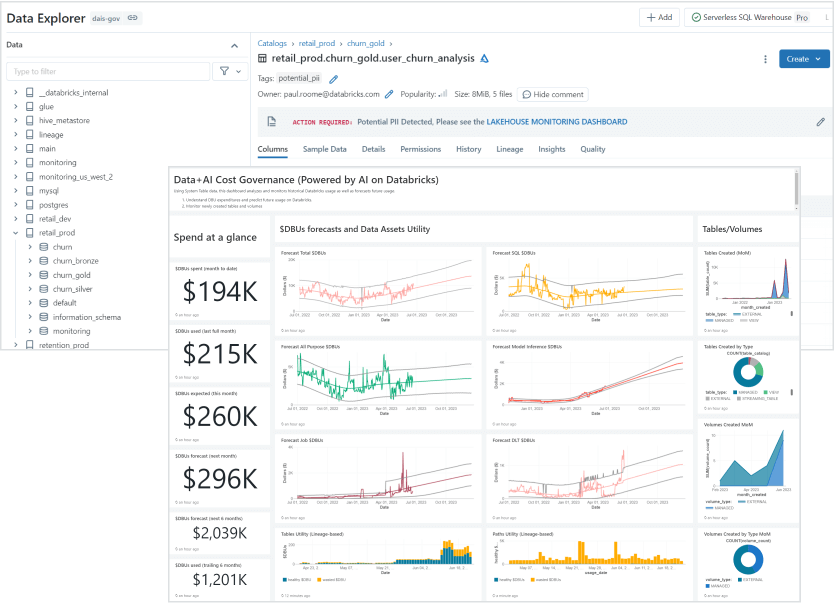Click the churn_gold schema database icon

click(43, 275)
